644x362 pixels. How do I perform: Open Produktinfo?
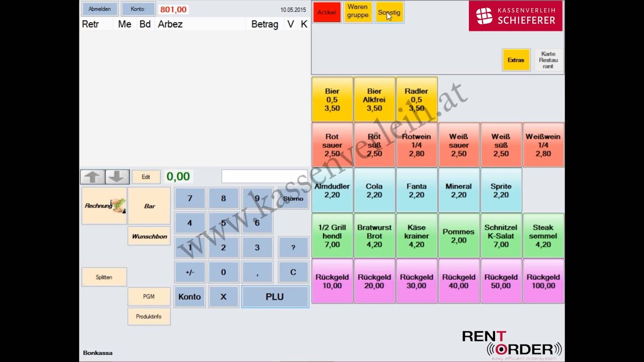tap(149, 317)
